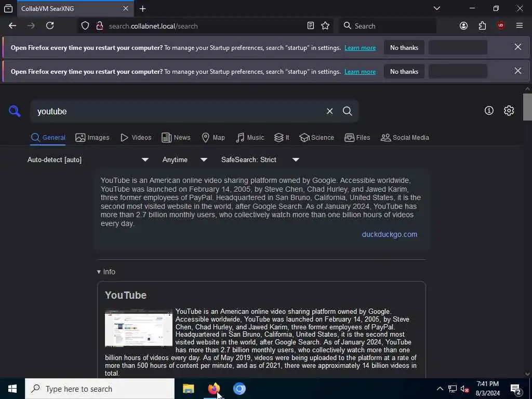The width and height of the screenshot is (532, 399).
Task: Dismiss the first startup notification bar
Action: pos(518,47)
